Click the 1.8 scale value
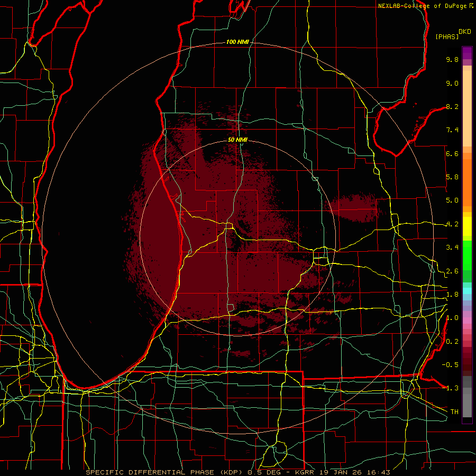476x476 pixels. [x=452, y=295]
